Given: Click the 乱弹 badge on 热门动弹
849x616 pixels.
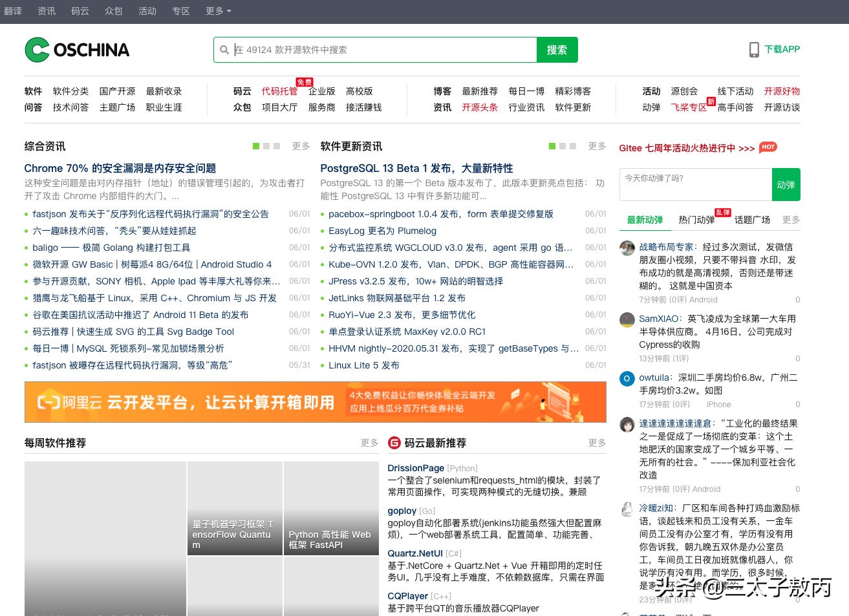Looking at the screenshot, I should pos(722,213).
